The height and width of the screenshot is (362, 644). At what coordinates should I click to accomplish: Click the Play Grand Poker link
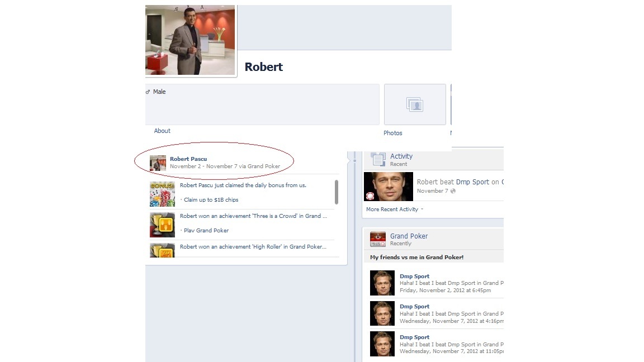206,230
